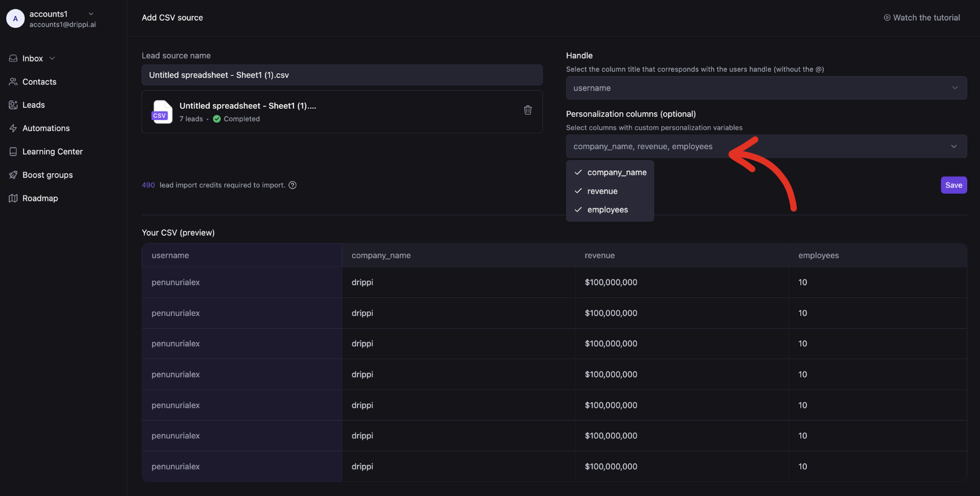Click the account avatar circle
The width and height of the screenshot is (980, 496).
(x=15, y=18)
